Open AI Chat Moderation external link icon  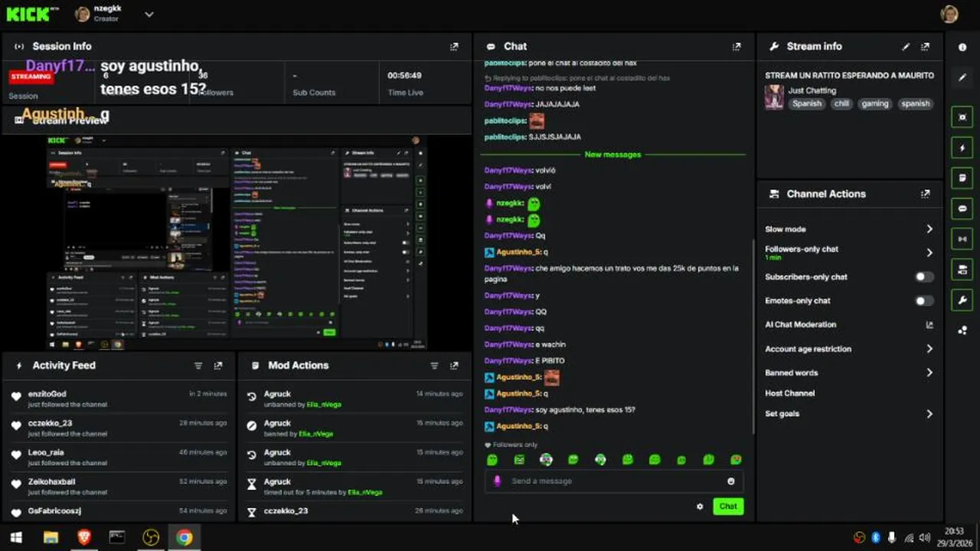coord(929,325)
